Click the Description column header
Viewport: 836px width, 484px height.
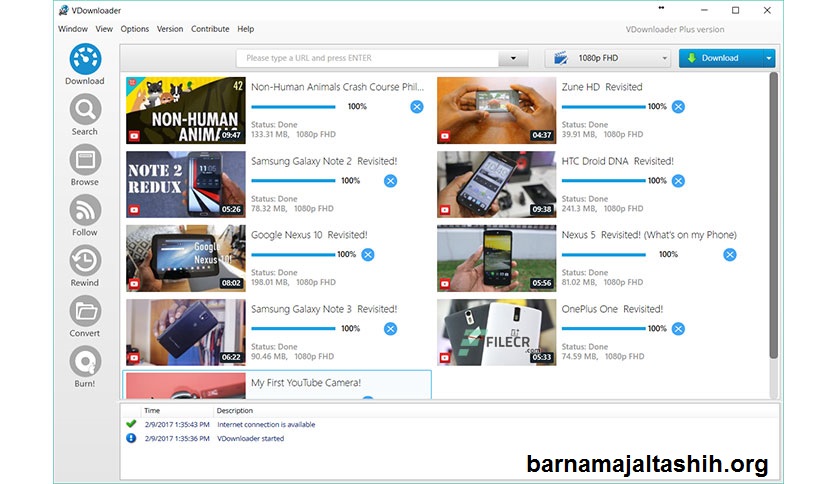tap(235, 410)
